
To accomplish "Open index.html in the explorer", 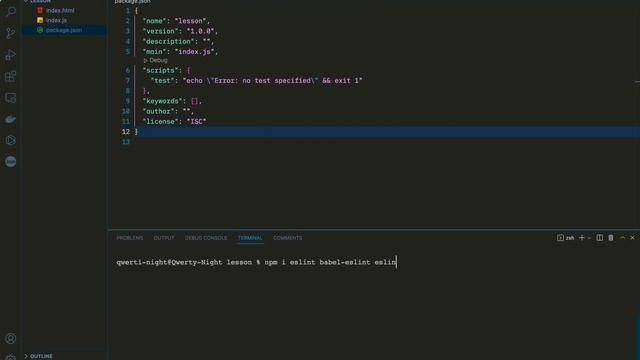I will click(60, 10).
